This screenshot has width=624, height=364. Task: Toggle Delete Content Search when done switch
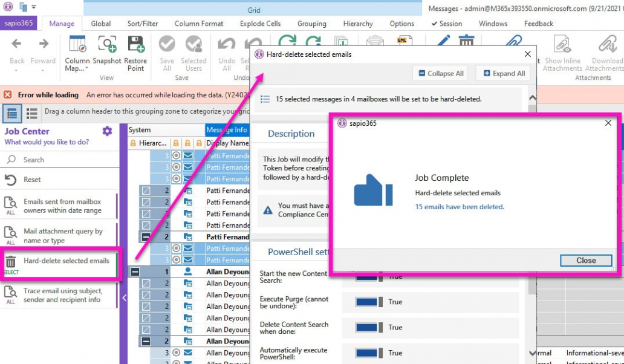tap(369, 327)
